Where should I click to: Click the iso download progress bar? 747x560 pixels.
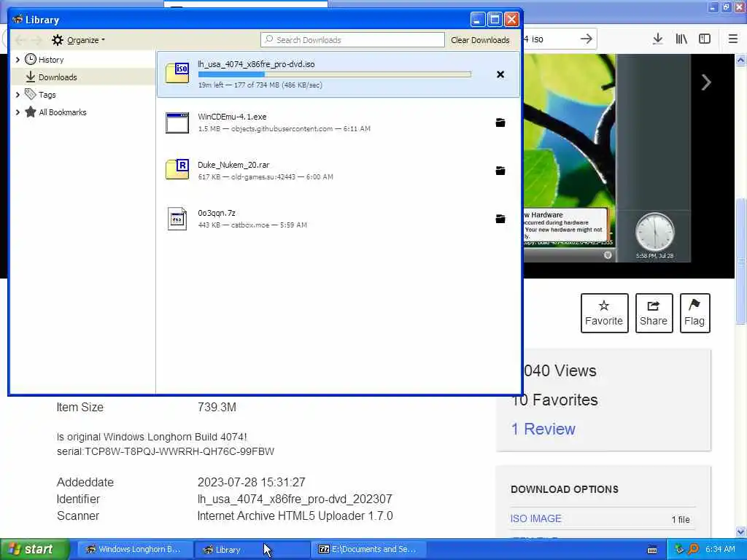pos(334,74)
